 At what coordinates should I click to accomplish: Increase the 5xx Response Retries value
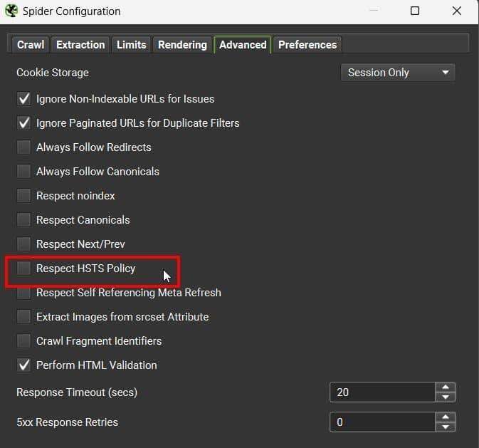click(446, 417)
